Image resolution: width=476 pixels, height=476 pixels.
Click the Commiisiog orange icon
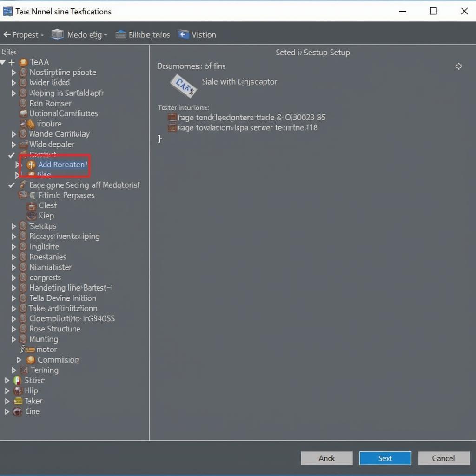tap(30, 360)
